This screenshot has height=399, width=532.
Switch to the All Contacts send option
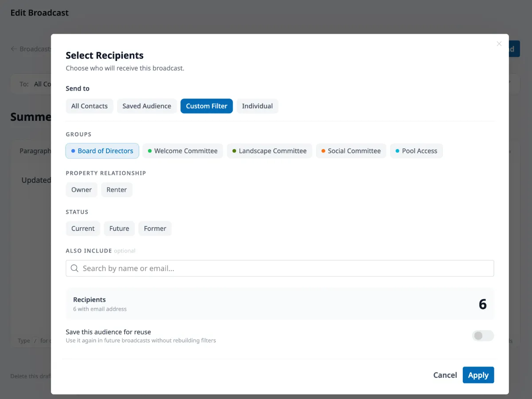pyautogui.click(x=89, y=106)
